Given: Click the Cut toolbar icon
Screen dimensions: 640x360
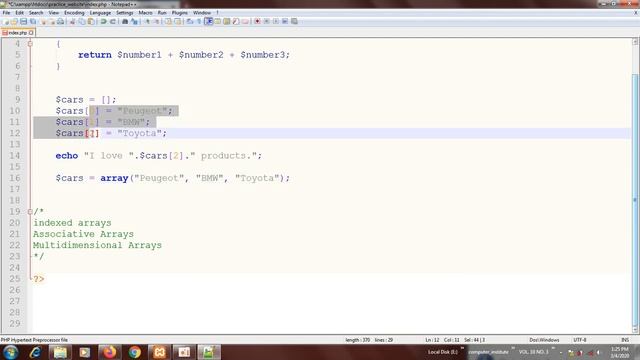Looking at the screenshot, I should [72, 21].
